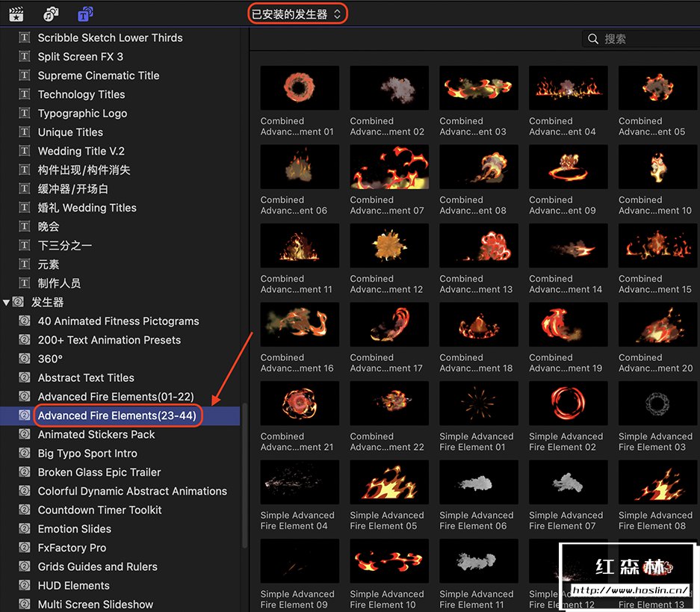Select Combined Advanced Element 15 thumbnail
This screenshot has width=700, height=612.
pyautogui.click(x=658, y=246)
